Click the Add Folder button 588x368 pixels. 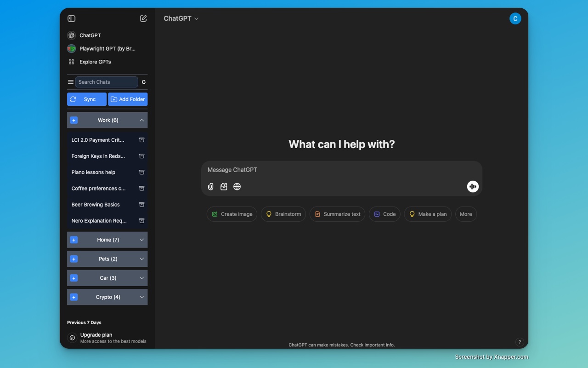[128, 99]
